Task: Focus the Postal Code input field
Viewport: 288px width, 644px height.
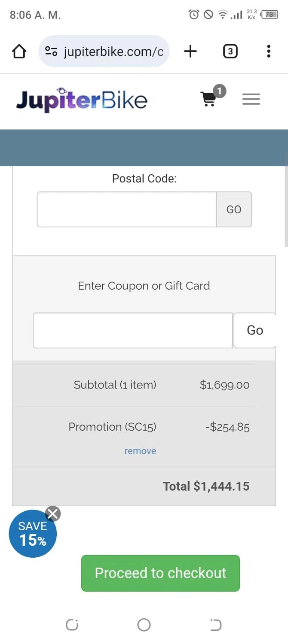Action: coord(126,210)
